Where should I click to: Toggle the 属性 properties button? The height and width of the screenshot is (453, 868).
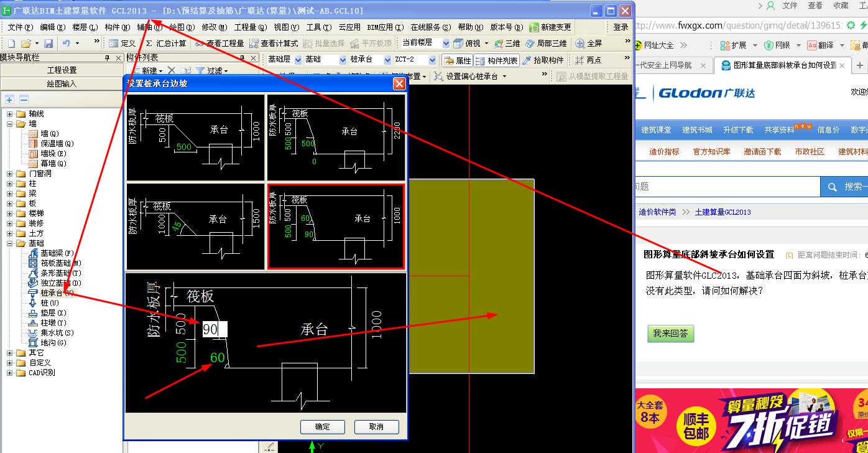[458, 60]
